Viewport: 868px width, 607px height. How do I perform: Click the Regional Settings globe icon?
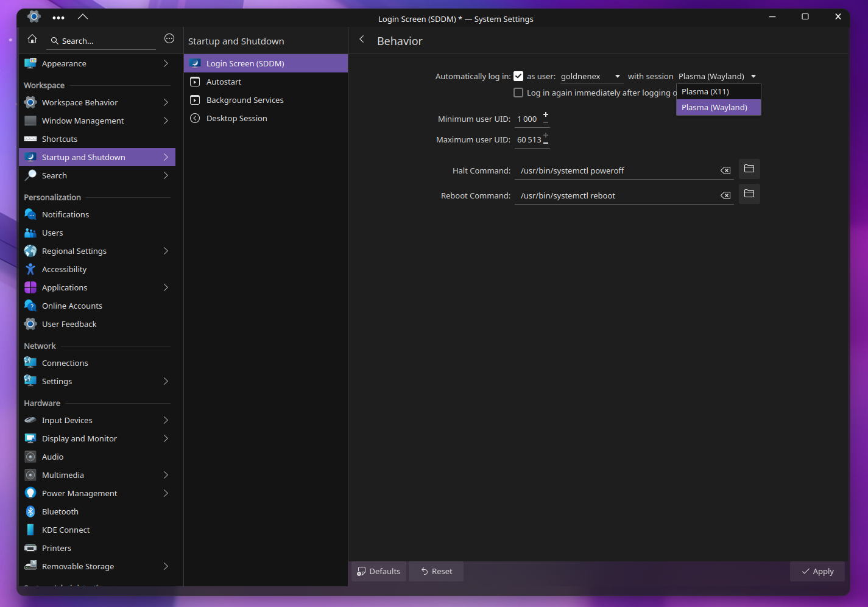[30, 251]
